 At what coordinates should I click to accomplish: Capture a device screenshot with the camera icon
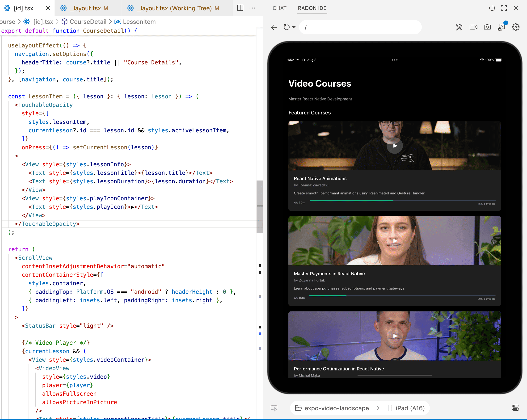click(x=487, y=27)
